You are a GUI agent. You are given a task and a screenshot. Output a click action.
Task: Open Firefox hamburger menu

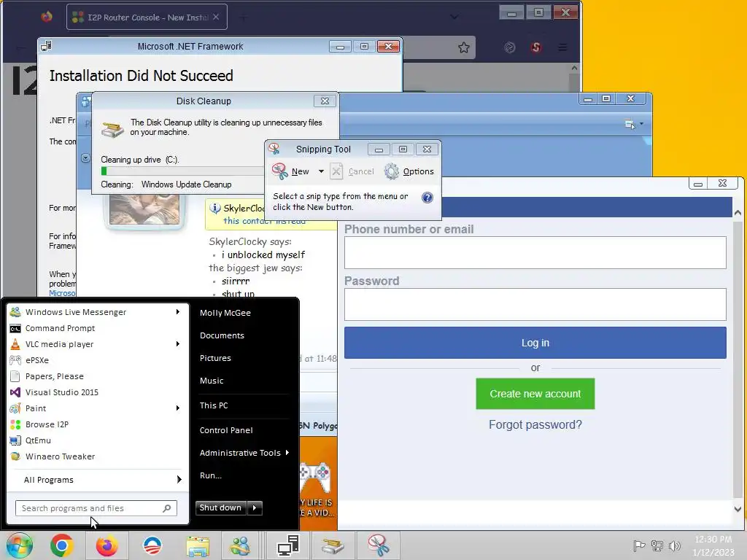click(x=562, y=47)
